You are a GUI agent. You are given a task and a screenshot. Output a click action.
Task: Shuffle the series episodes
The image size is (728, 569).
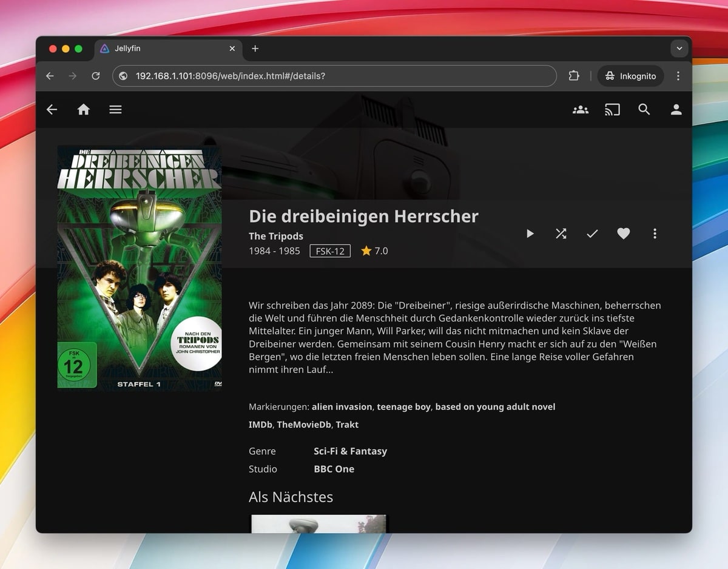(x=561, y=234)
